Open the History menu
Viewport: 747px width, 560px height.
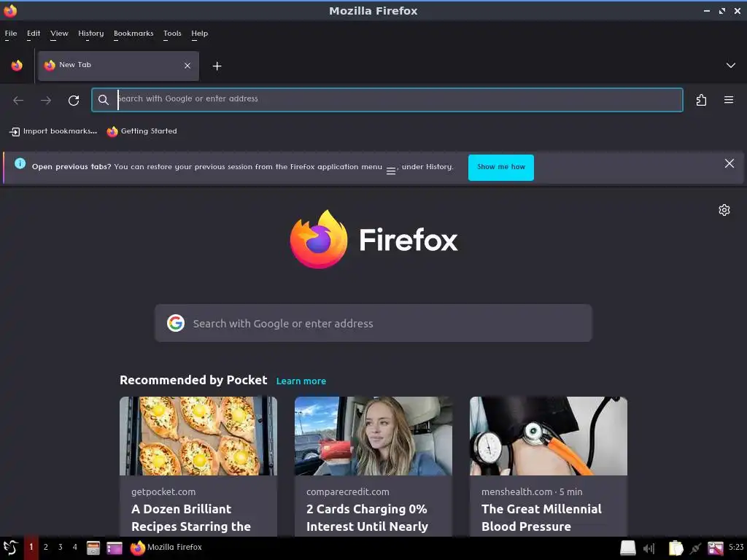[91, 34]
